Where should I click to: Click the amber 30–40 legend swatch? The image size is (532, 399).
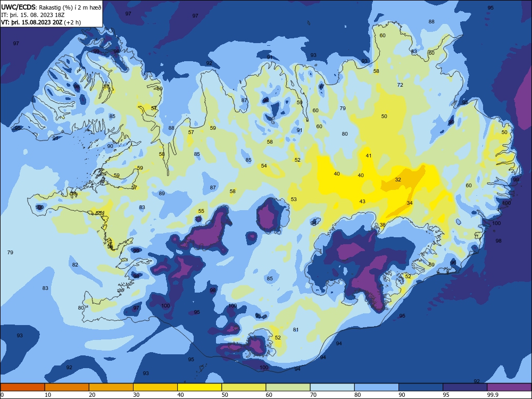click(155, 387)
